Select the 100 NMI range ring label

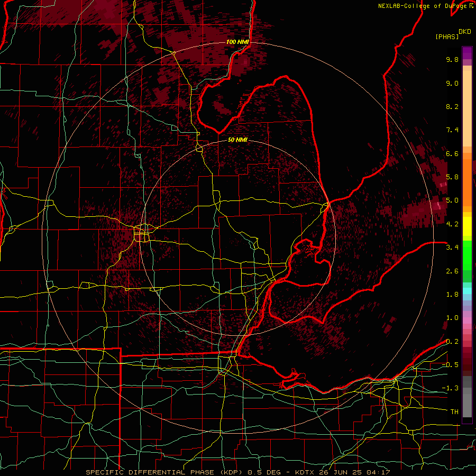pyautogui.click(x=237, y=42)
